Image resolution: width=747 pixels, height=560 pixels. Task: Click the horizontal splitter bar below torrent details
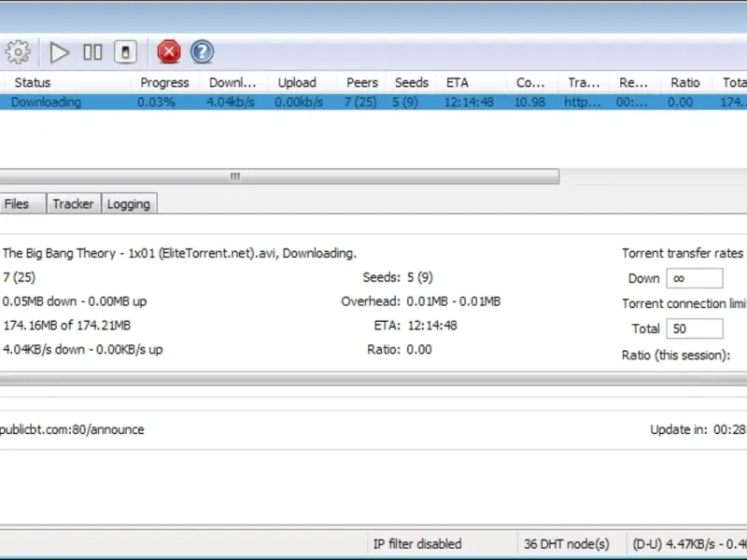pos(373,380)
